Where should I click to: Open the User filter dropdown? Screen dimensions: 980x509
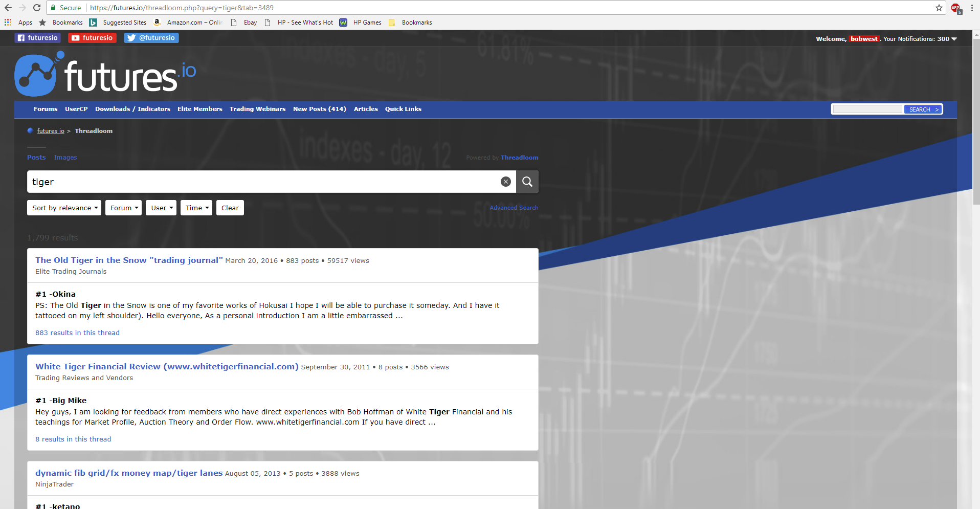click(161, 208)
